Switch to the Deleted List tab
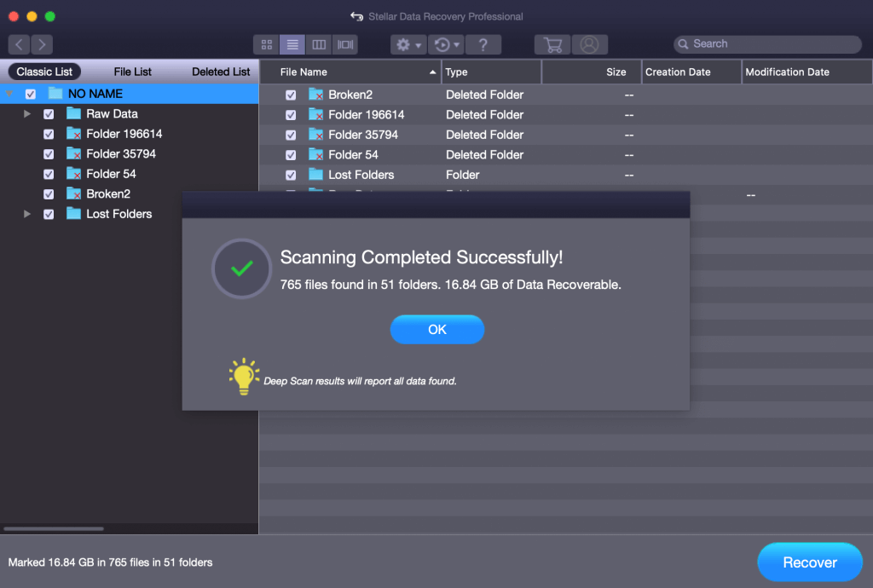 click(221, 72)
